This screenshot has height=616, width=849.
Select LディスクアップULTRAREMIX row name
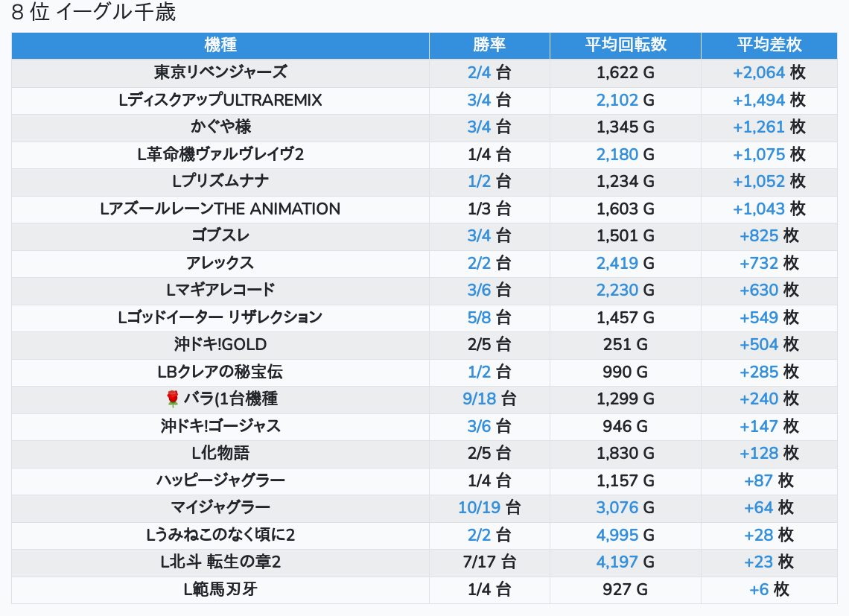coord(220,100)
